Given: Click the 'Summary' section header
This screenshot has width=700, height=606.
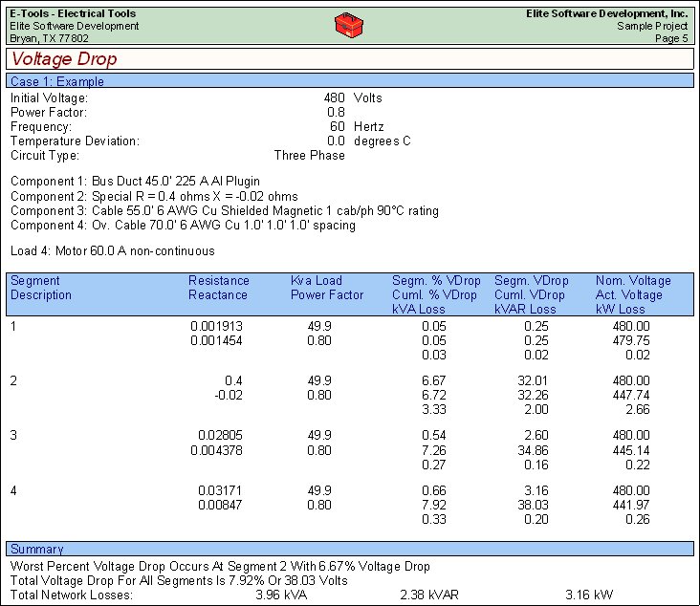Looking at the screenshot, I should 350,549.
